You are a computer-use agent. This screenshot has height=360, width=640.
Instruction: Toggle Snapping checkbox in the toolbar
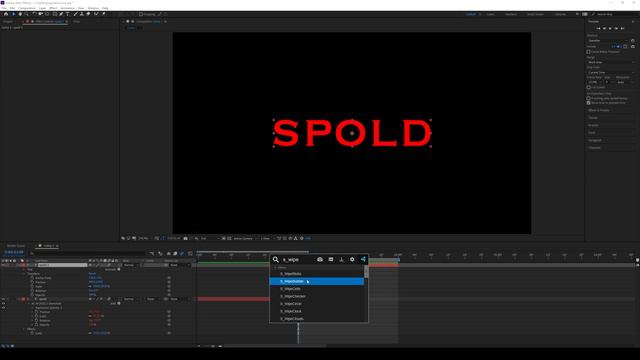click(141, 14)
